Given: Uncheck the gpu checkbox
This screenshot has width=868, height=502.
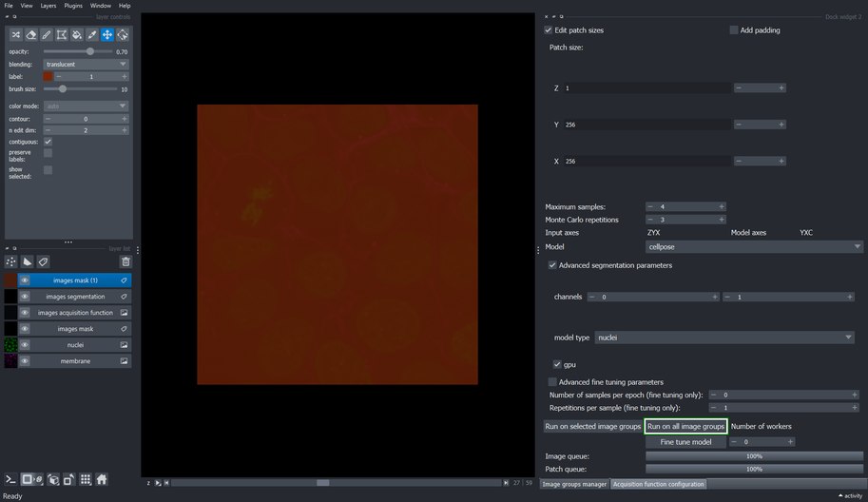Looking at the screenshot, I should tap(557, 364).
